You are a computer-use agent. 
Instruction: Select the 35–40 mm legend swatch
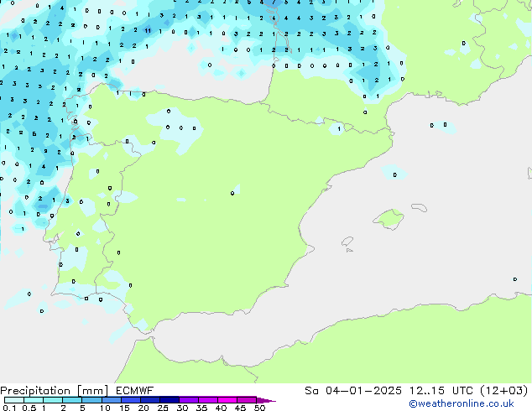(x=208, y=400)
